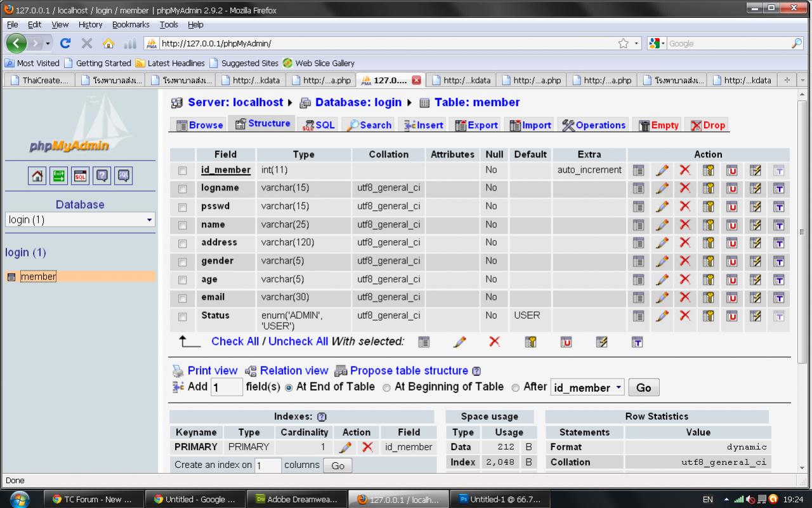
Task: Click the Indexes help question icon
Action: click(322, 417)
